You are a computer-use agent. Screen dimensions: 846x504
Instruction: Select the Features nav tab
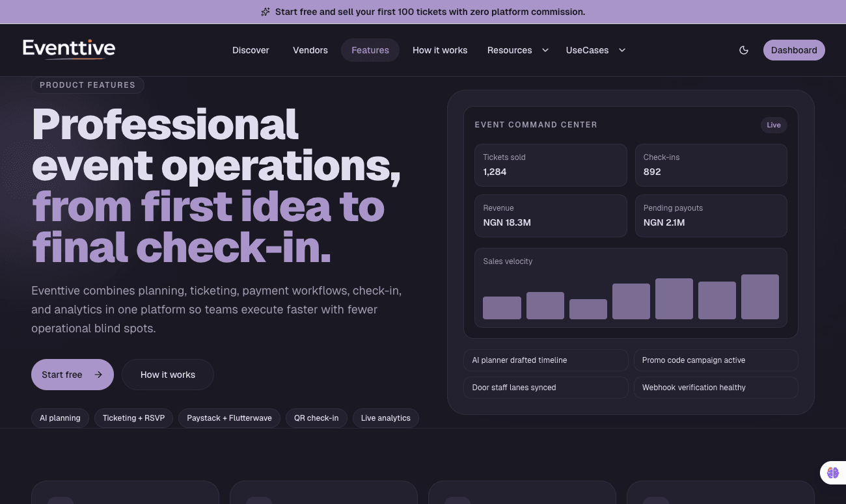(370, 50)
